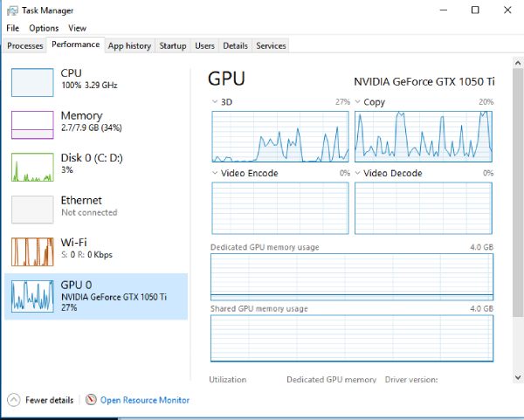The image size is (524, 420).
Task: Switch to the Processes tab
Action: pos(25,45)
